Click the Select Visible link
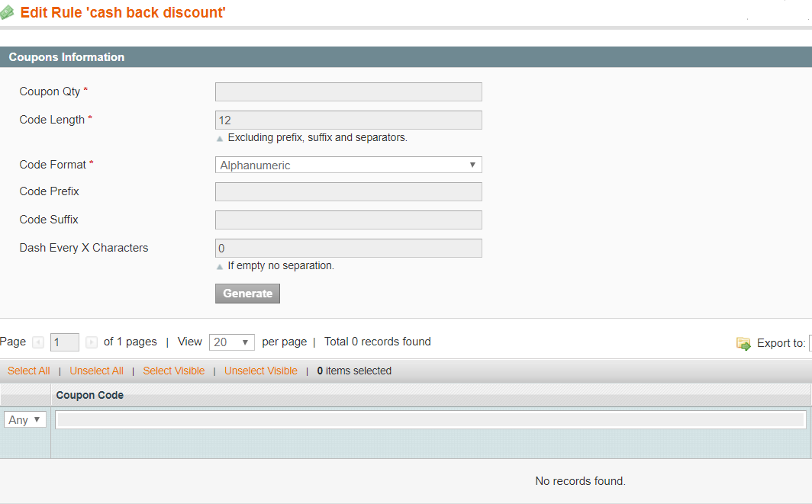 pos(174,371)
